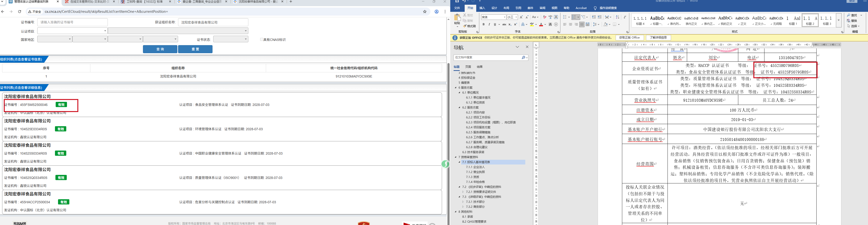Decrease paragraph indent in Word
This screenshot has height=225, width=868.
pyautogui.click(x=594, y=17)
